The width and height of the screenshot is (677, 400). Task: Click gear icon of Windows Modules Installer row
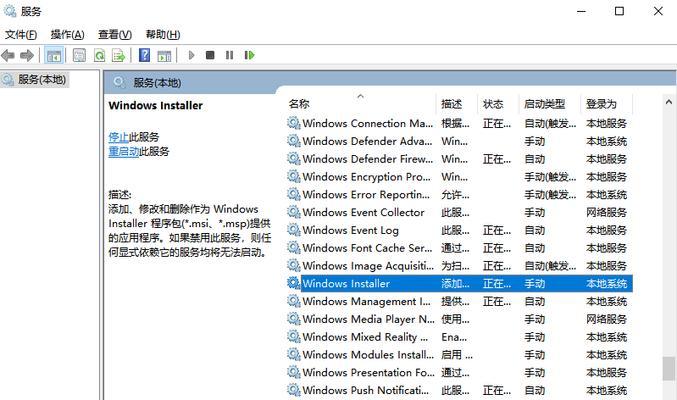tap(294, 354)
